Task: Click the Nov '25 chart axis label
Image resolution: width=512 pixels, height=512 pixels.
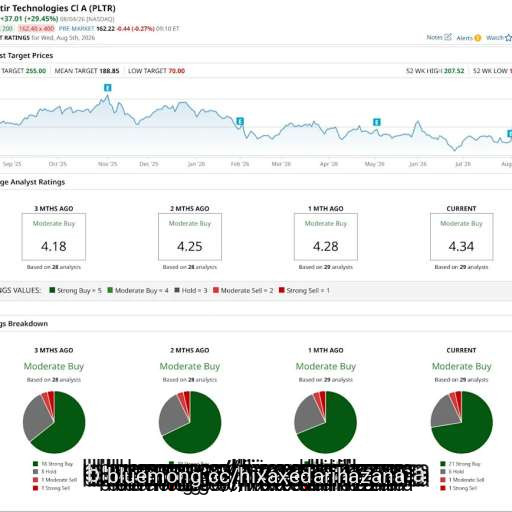Action: click(x=108, y=164)
